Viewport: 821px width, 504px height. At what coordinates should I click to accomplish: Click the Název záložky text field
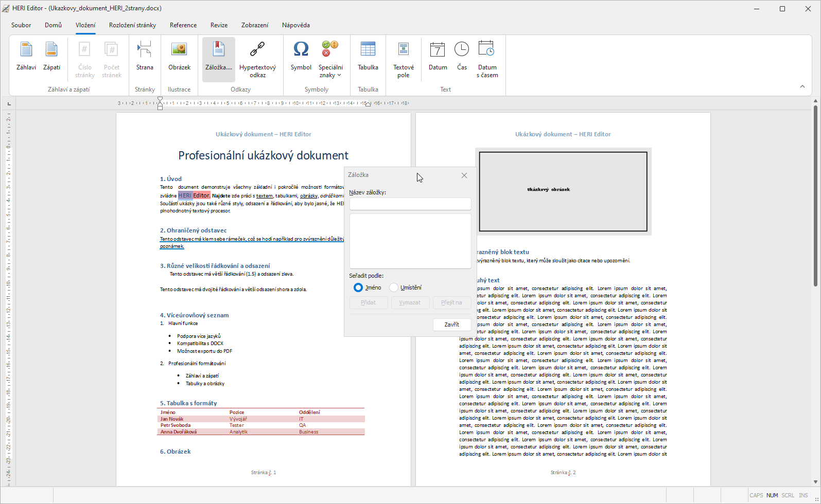(410, 204)
